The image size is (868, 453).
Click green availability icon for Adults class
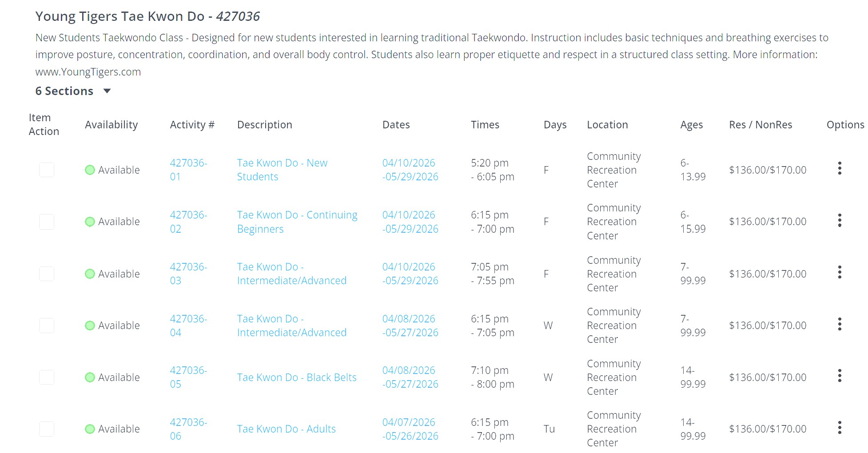[90, 429]
